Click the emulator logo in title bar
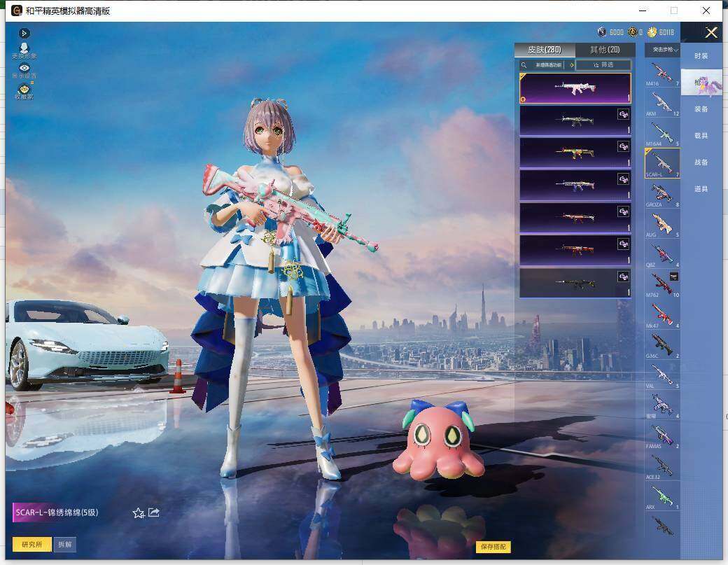The height and width of the screenshot is (565, 728). (17, 11)
